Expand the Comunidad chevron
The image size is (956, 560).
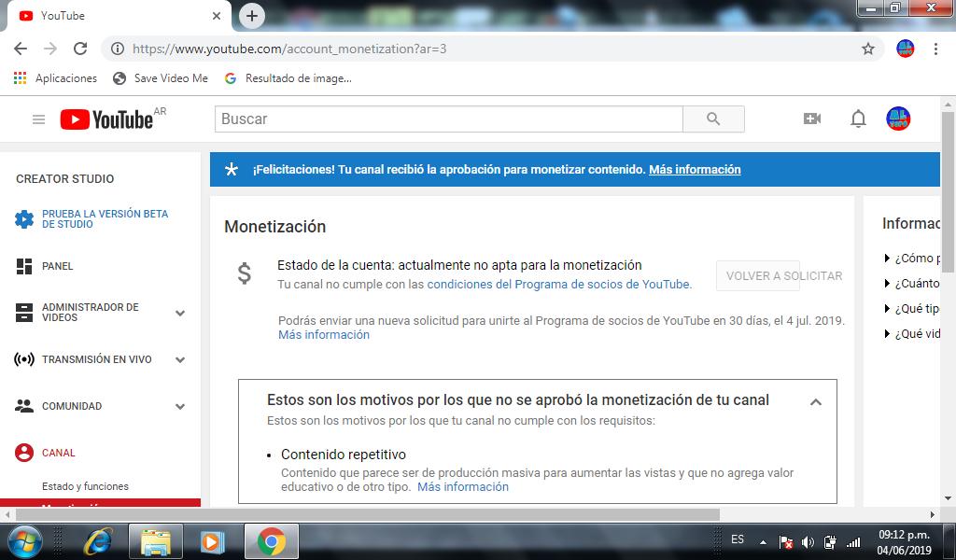click(180, 406)
